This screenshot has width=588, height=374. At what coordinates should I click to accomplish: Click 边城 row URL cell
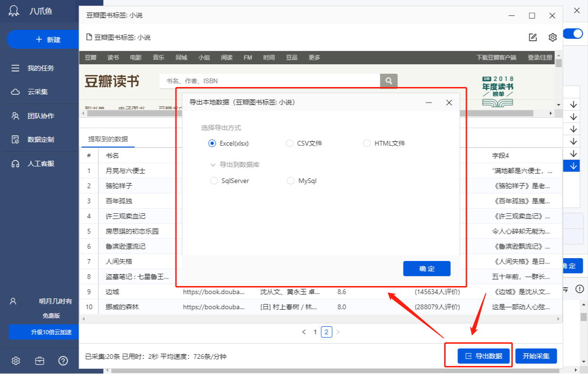[214, 292]
